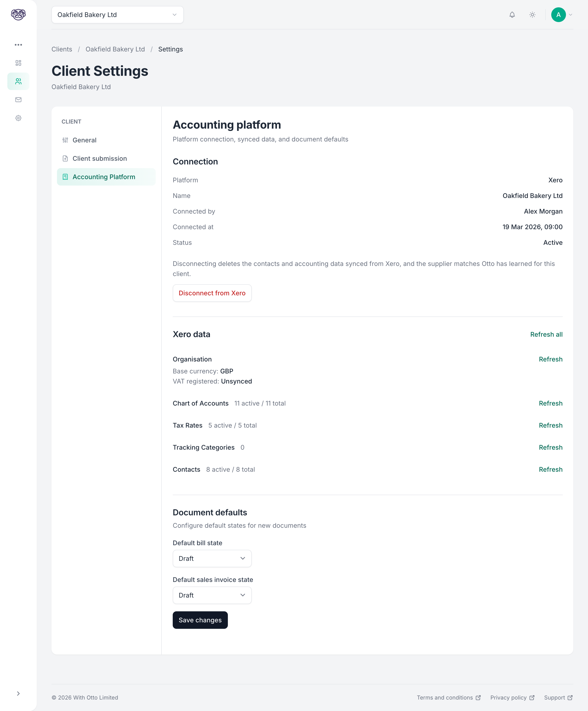Open the mail inbox icon in sidebar
This screenshot has width=588, height=711.
[18, 99]
